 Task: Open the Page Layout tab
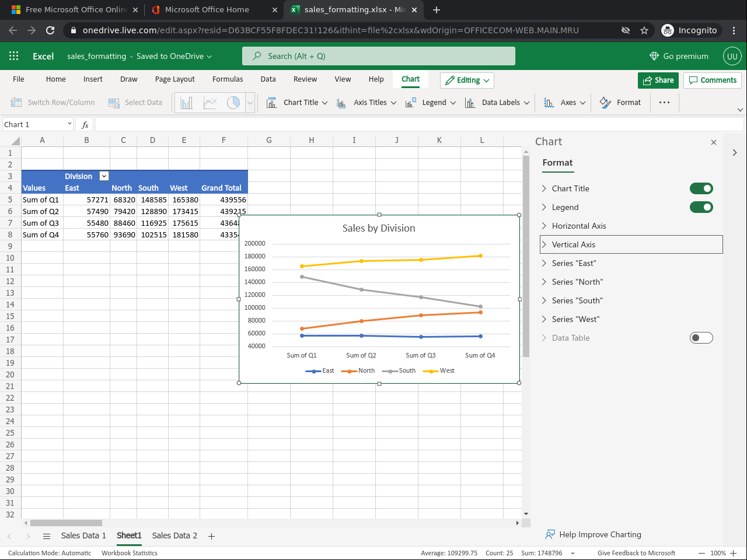[x=174, y=79]
